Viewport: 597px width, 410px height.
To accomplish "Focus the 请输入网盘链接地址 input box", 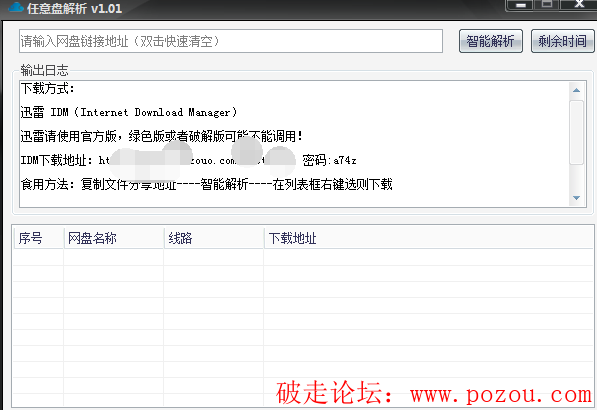I will pyautogui.click(x=231, y=41).
